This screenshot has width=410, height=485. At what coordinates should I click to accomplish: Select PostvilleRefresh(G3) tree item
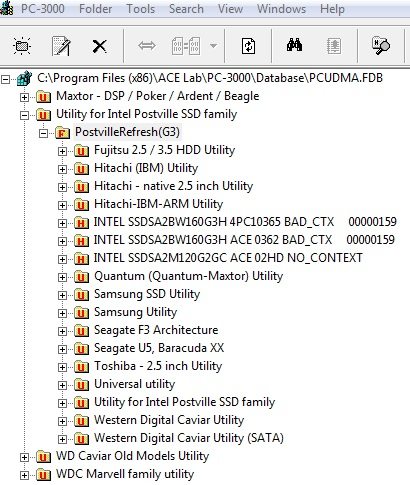coord(127,132)
